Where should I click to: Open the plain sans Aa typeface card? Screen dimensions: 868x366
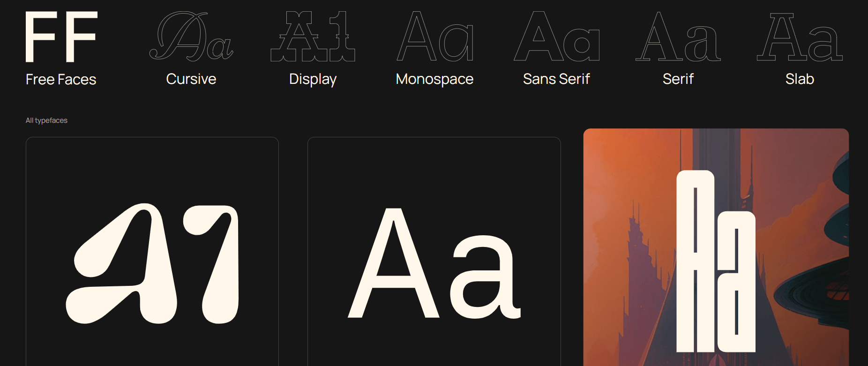pyautogui.click(x=434, y=252)
